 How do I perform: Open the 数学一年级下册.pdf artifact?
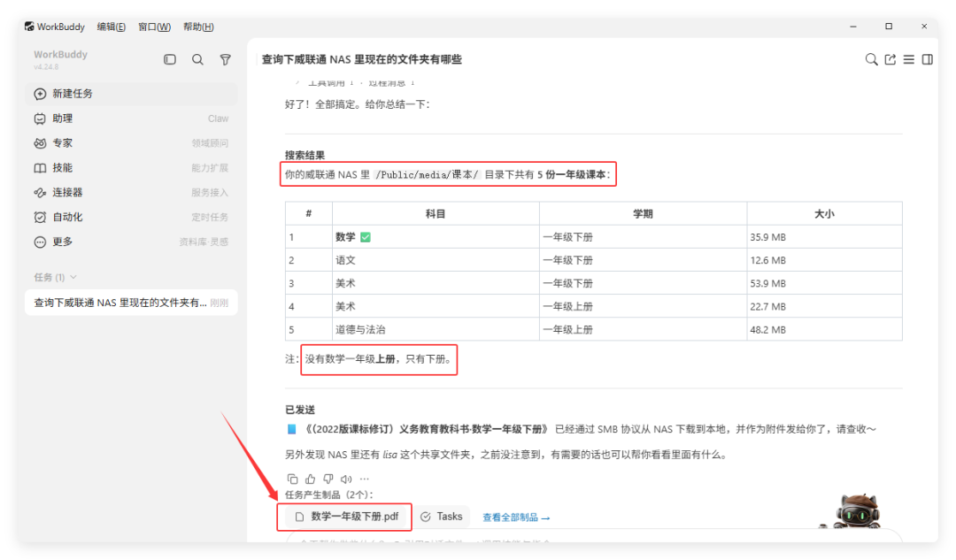point(347,517)
